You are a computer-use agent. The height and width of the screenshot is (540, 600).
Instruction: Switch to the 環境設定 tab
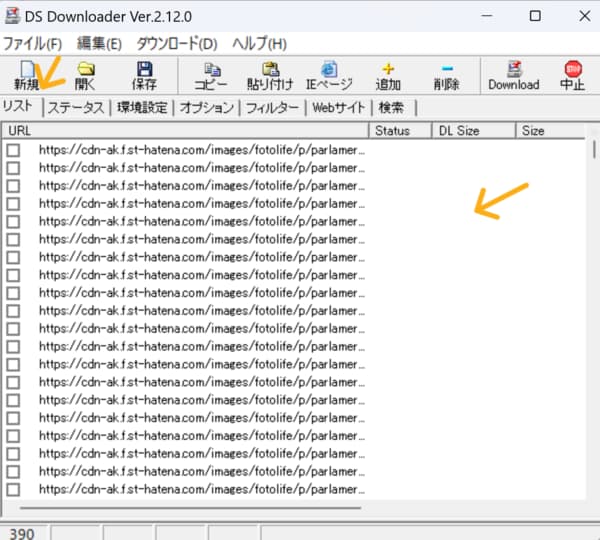143,107
